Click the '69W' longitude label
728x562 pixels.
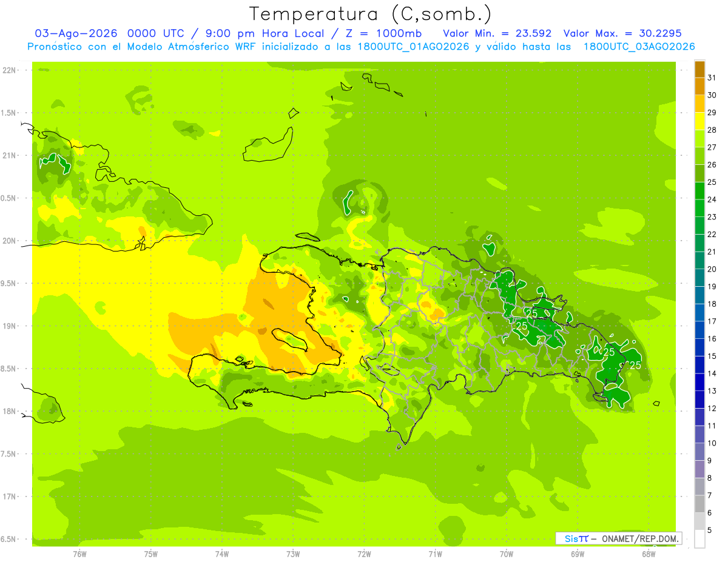click(578, 554)
